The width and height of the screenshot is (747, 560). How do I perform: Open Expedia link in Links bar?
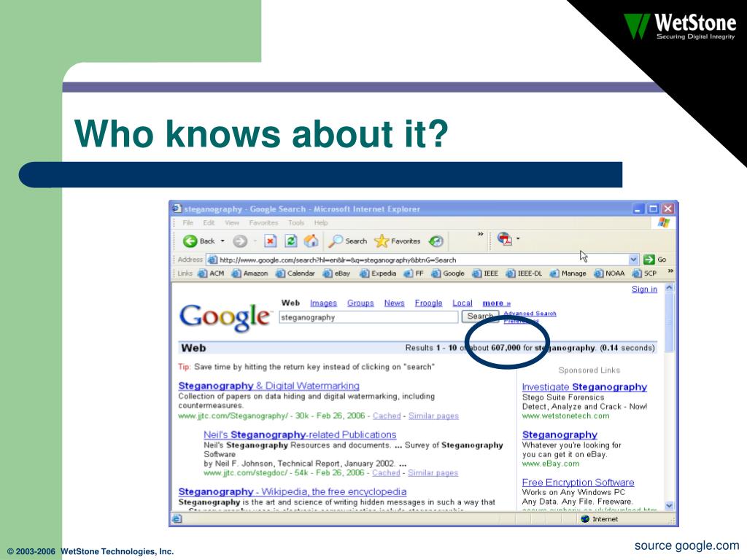pyautogui.click(x=378, y=273)
